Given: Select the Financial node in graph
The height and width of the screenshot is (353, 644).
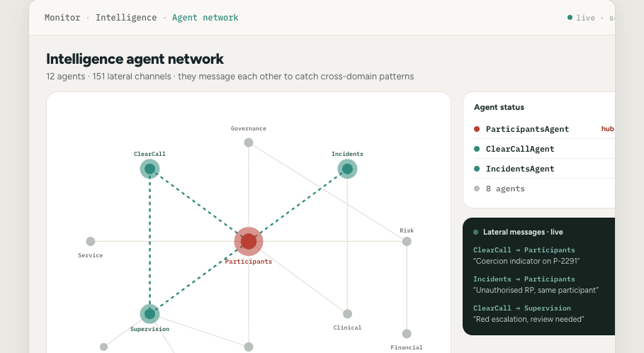Looking at the screenshot, I should (407, 334).
